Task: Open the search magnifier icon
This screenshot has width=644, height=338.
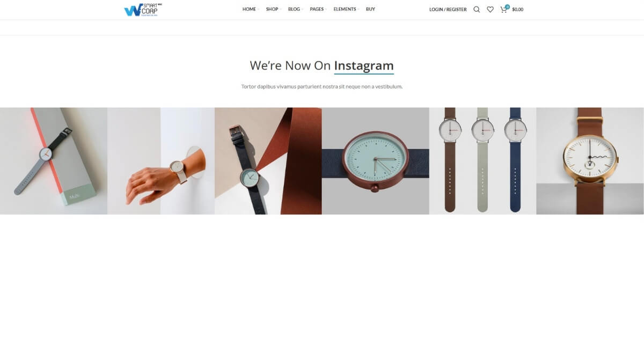Action: tap(477, 10)
